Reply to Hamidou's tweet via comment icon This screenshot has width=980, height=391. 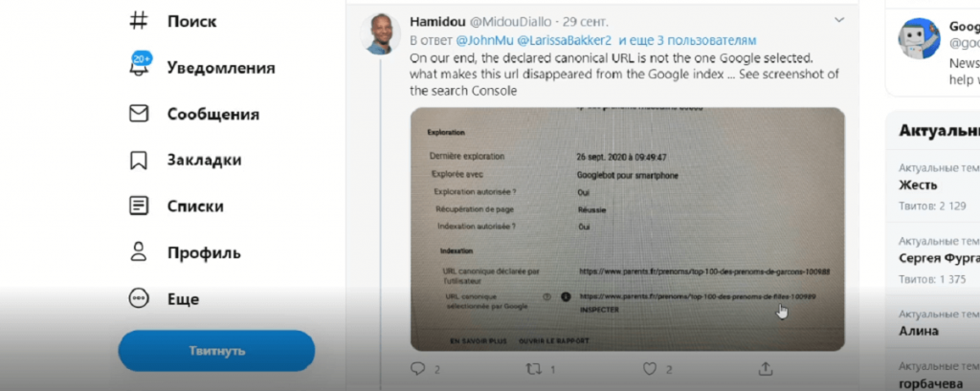point(417,369)
